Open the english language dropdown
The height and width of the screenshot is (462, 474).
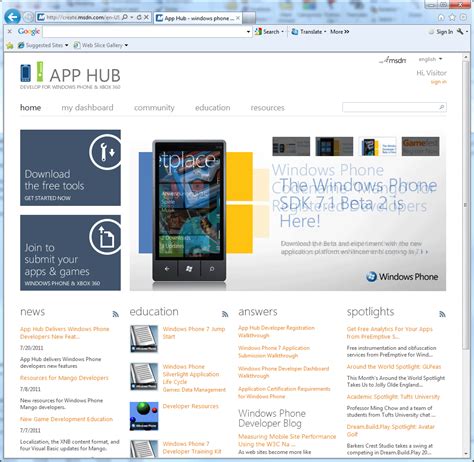[430, 59]
